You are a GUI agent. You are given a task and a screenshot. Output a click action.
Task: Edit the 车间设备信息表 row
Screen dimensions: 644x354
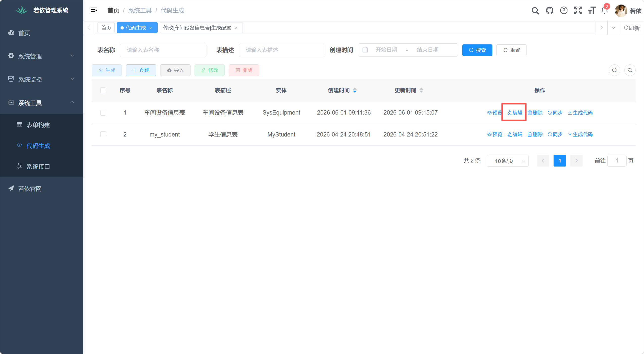tap(515, 113)
